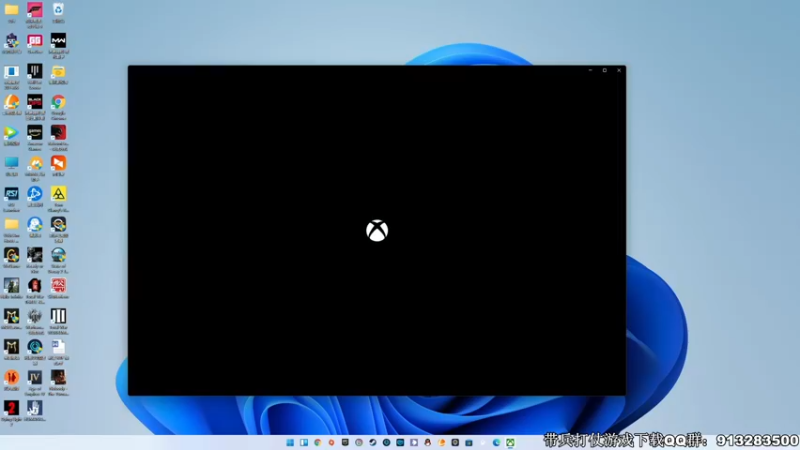800x450 pixels.
Task: Open Microsoft Edge from the taskbar
Action: (496, 442)
